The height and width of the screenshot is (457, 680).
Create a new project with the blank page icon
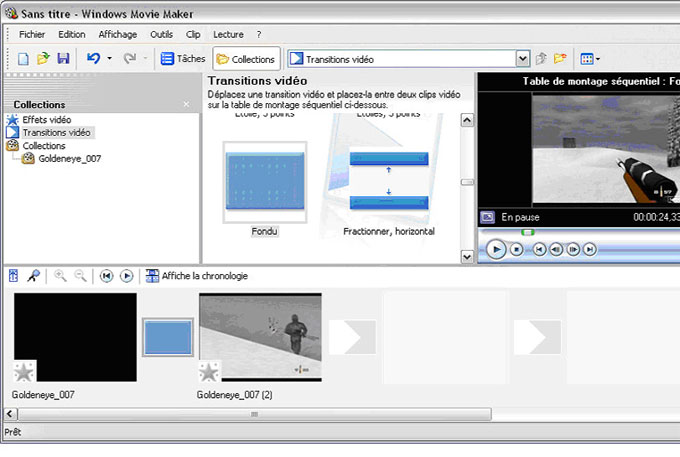click(x=23, y=59)
